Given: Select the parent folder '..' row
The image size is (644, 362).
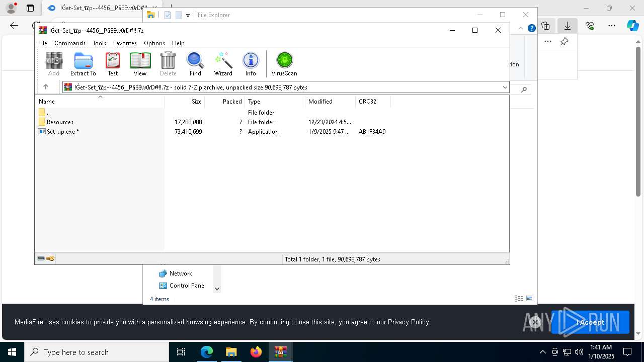Looking at the screenshot, I should coord(272,113).
